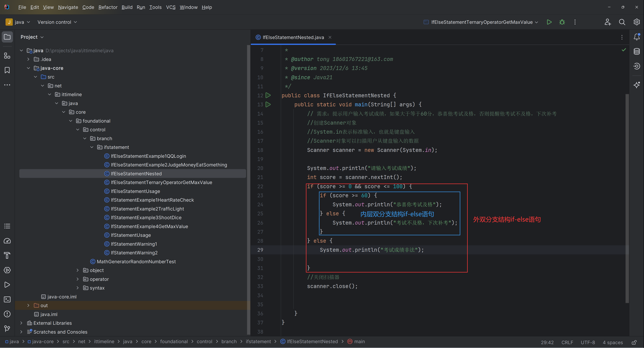Open the Project view mode dropdown
The width and height of the screenshot is (644, 348).
[32, 37]
